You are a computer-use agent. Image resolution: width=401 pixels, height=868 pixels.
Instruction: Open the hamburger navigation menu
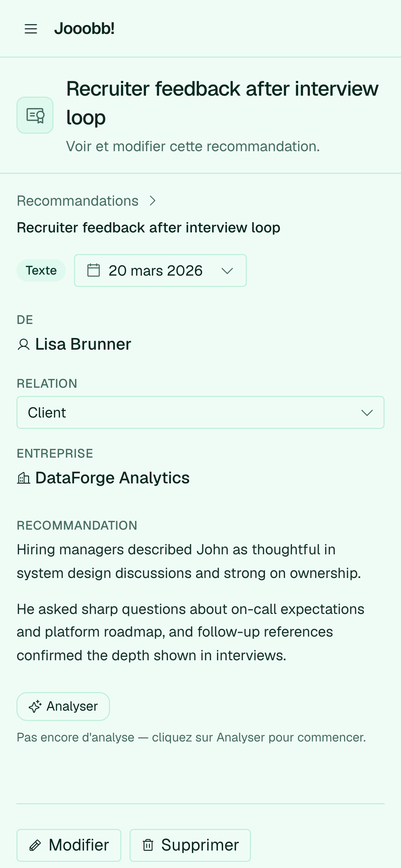[x=31, y=29]
